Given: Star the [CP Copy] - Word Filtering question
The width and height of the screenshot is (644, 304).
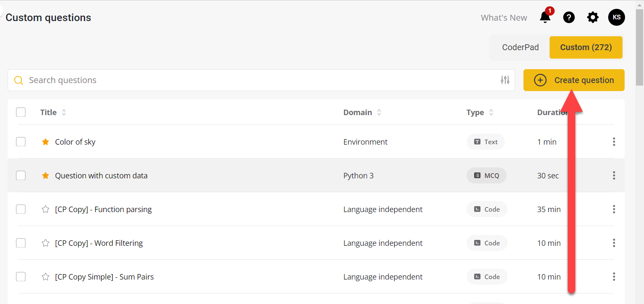Looking at the screenshot, I should 46,243.
